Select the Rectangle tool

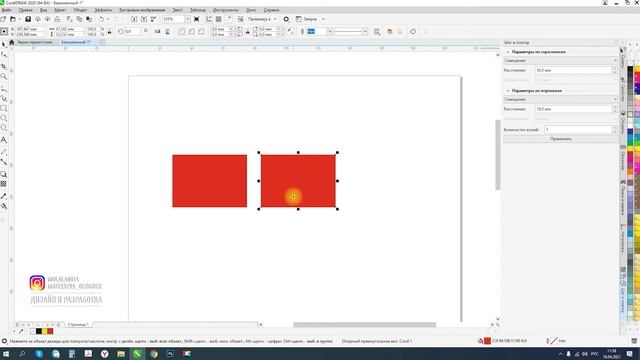[4, 108]
